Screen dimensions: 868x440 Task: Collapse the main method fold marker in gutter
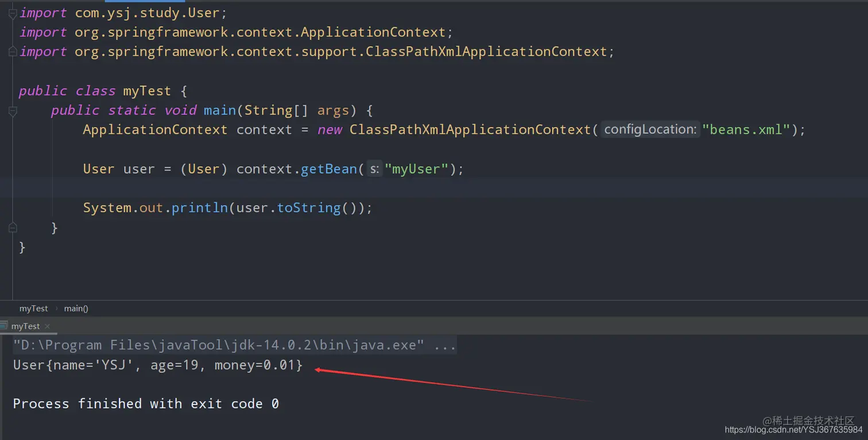13,111
